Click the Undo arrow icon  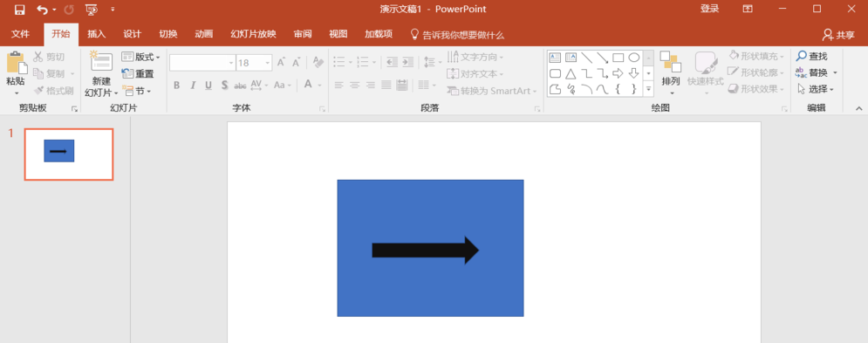pos(42,10)
